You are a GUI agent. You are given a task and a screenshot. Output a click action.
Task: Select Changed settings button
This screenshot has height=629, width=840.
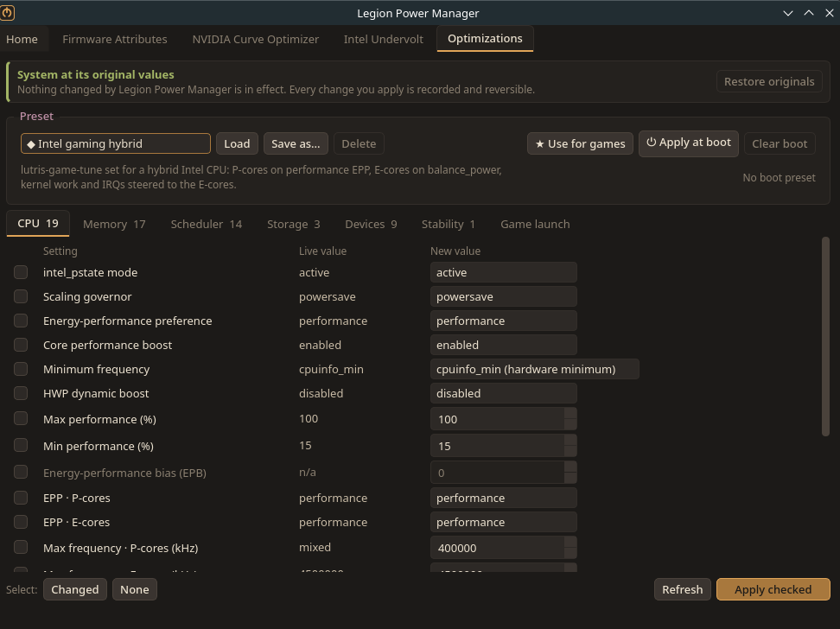(x=75, y=589)
